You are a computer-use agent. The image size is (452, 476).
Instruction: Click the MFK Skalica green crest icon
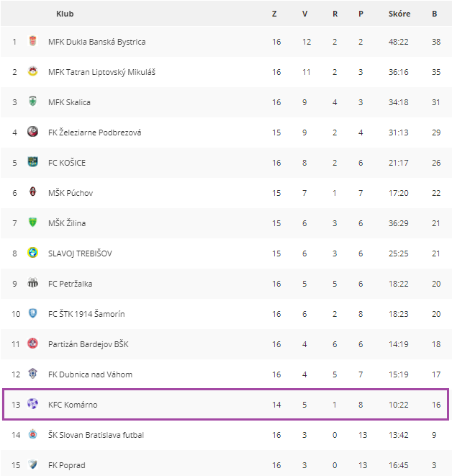click(32, 102)
